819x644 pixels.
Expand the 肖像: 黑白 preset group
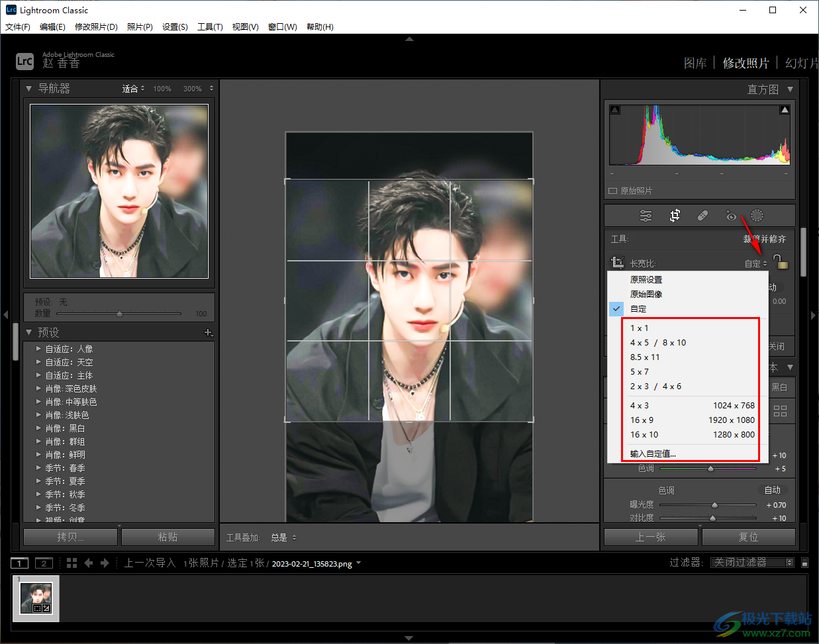pyautogui.click(x=38, y=428)
